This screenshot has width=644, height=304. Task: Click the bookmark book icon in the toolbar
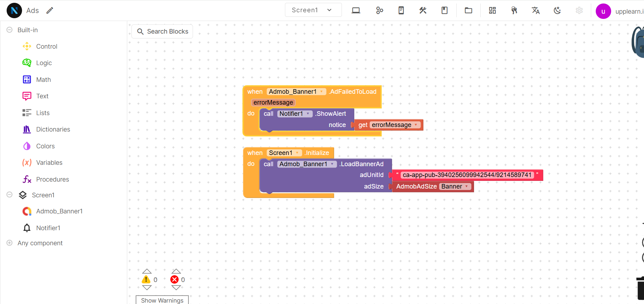tap(444, 10)
